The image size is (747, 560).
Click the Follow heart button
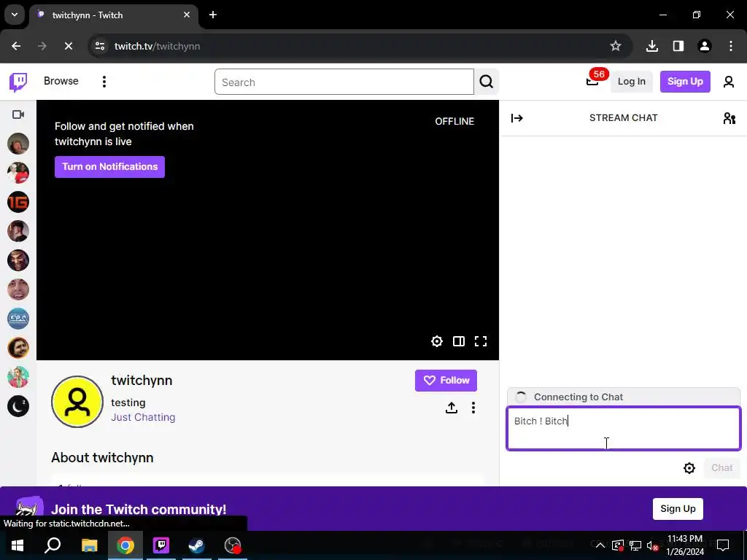(446, 381)
